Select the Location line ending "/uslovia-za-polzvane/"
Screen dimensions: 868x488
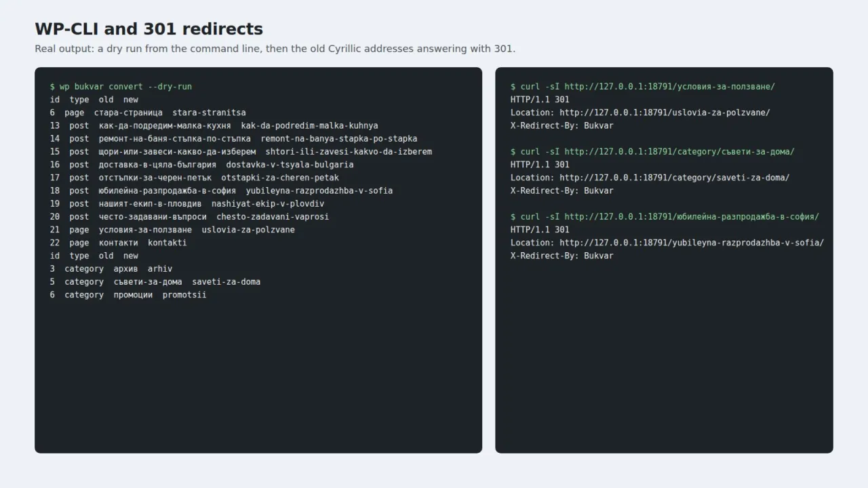(x=640, y=113)
